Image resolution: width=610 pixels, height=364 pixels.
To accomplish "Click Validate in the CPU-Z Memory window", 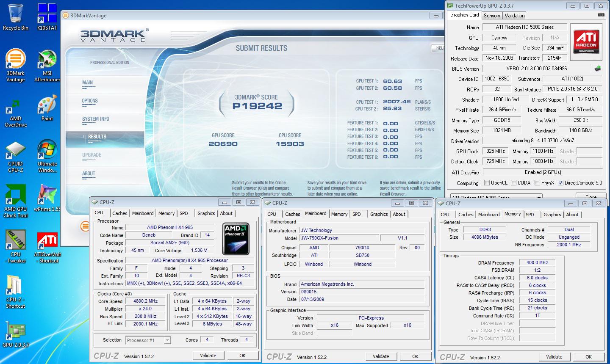I will [x=554, y=357].
